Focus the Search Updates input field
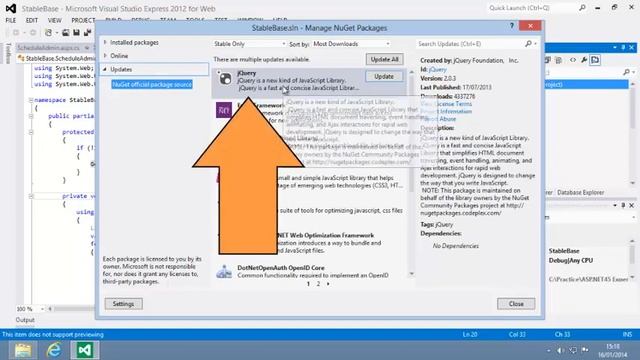This screenshot has height=360, width=640. click(469, 44)
